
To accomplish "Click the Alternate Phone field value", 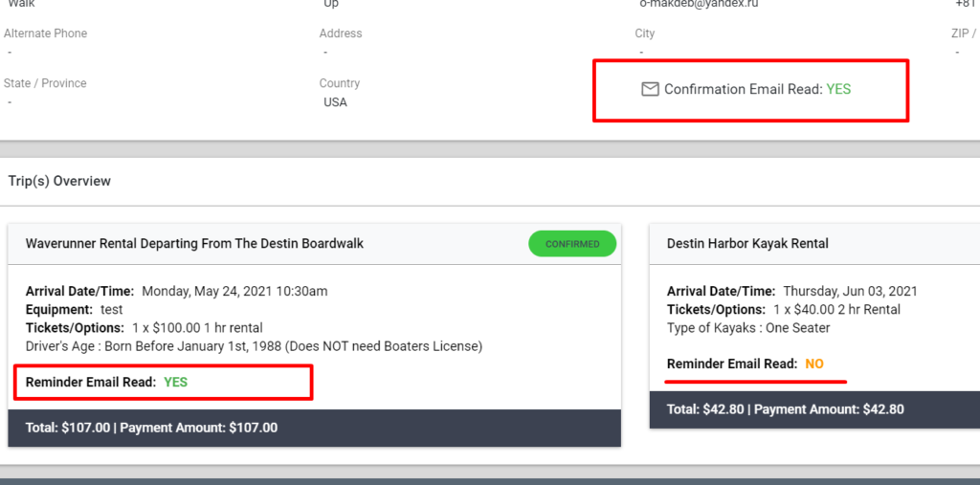I will coord(10,53).
